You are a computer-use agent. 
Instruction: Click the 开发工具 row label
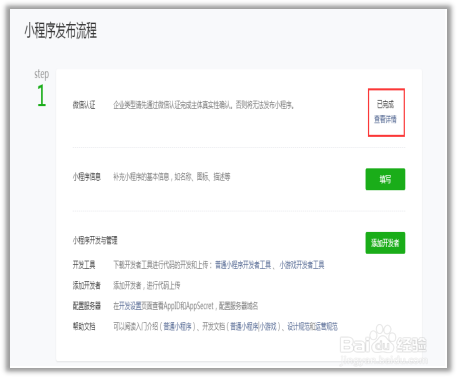pos(84,265)
